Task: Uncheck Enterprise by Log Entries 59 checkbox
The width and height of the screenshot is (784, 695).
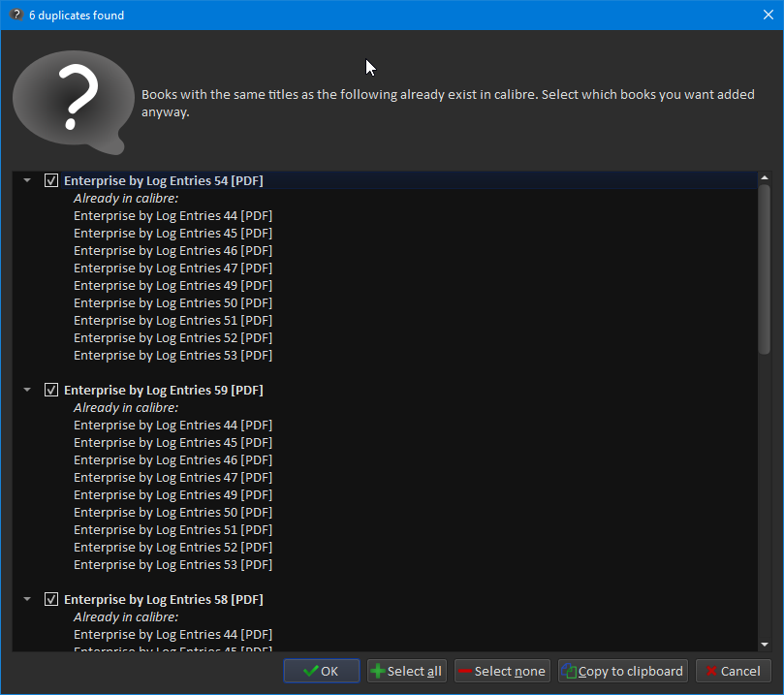Action: [51, 390]
